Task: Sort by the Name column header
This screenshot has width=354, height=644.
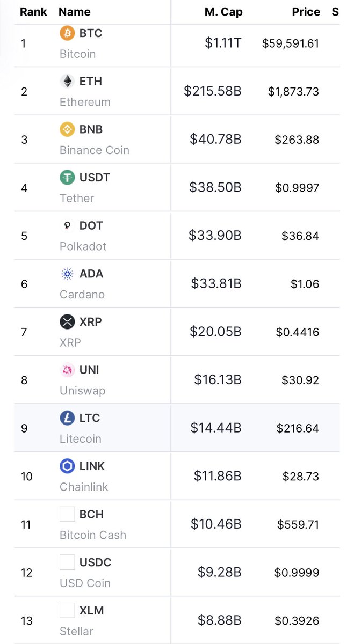Action: pos(75,12)
